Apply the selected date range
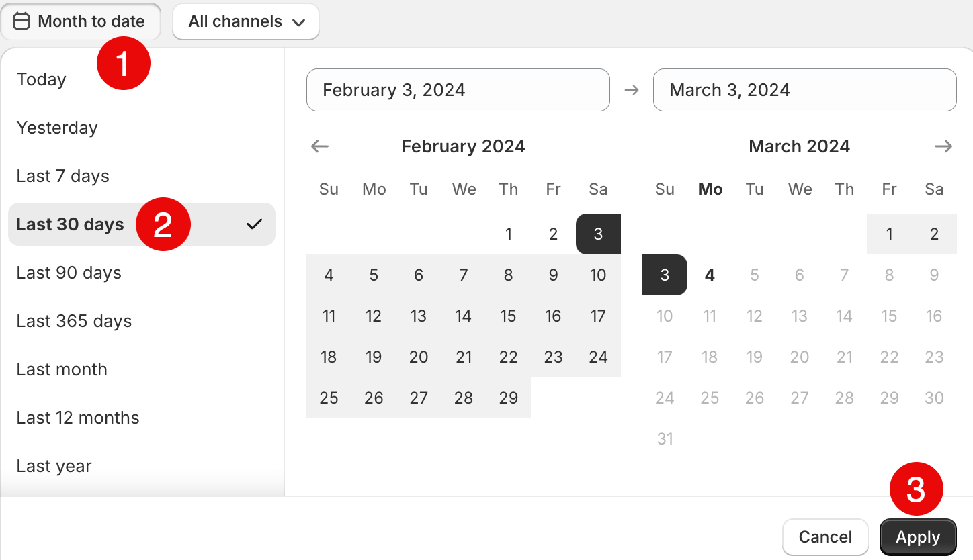 (x=918, y=536)
